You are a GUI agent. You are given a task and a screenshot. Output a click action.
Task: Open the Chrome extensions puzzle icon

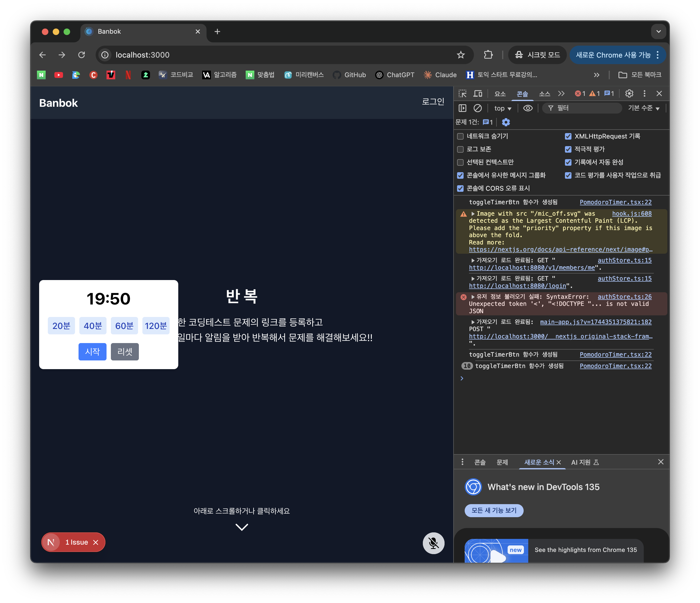pyautogui.click(x=488, y=55)
